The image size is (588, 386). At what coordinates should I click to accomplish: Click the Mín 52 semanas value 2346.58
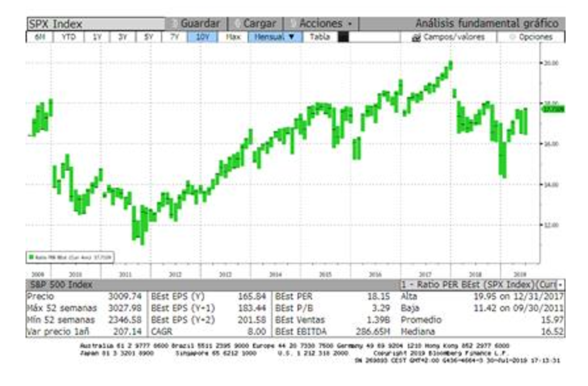pos(125,320)
